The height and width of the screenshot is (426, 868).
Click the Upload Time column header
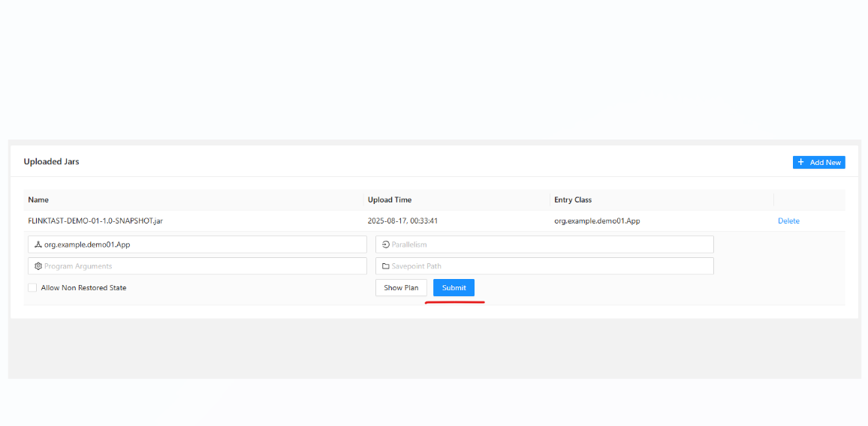pyautogui.click(x=390, y=199)
